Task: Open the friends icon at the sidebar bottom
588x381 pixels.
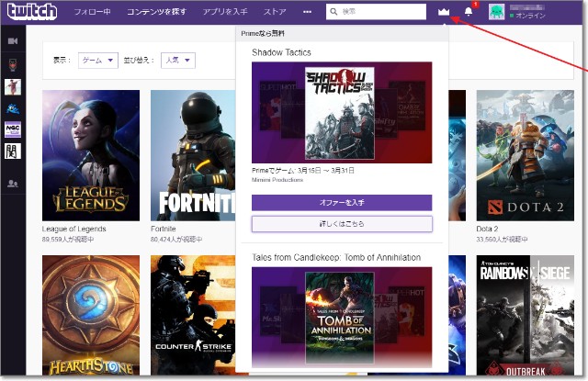Action: click(13, 184)
